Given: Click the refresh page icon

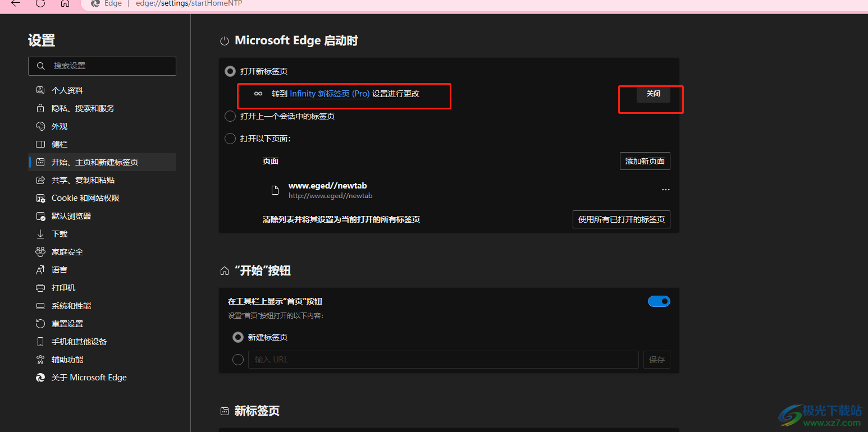Looking at the screenshot, I should (40, 3).
